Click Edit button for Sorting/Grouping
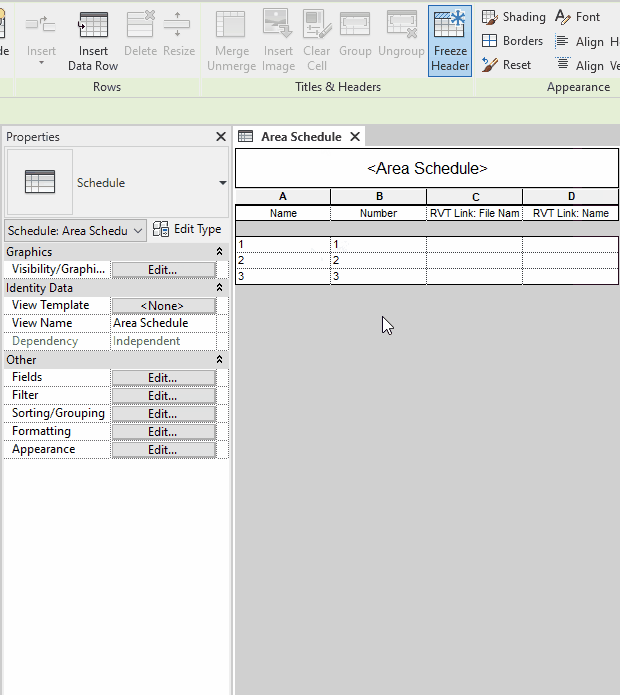 coord(164,414)
